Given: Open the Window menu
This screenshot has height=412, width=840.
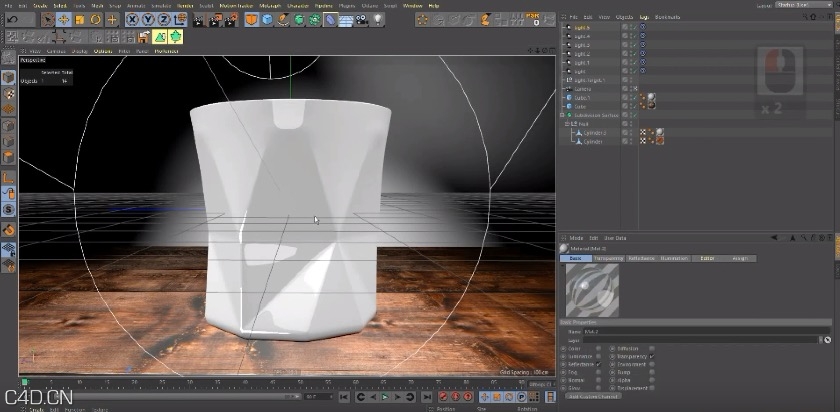Looking at the screenshot, I should click(x=412, y=6).
